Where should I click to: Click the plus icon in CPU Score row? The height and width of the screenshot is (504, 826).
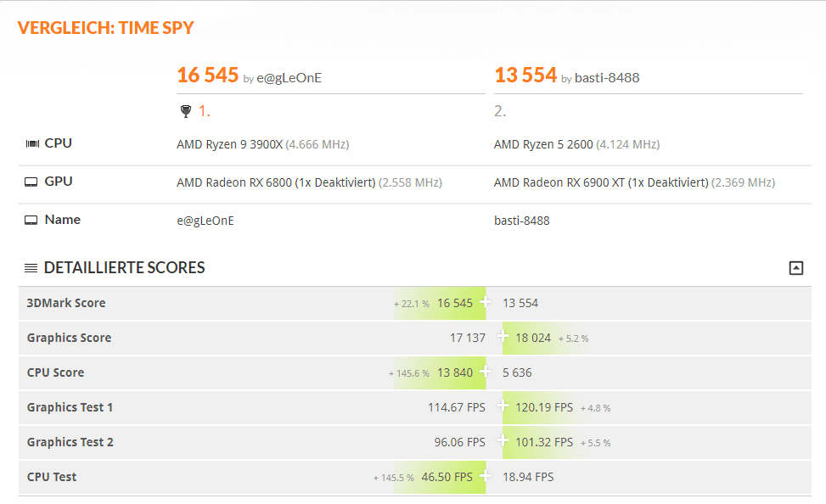click(x=486, y=372)
